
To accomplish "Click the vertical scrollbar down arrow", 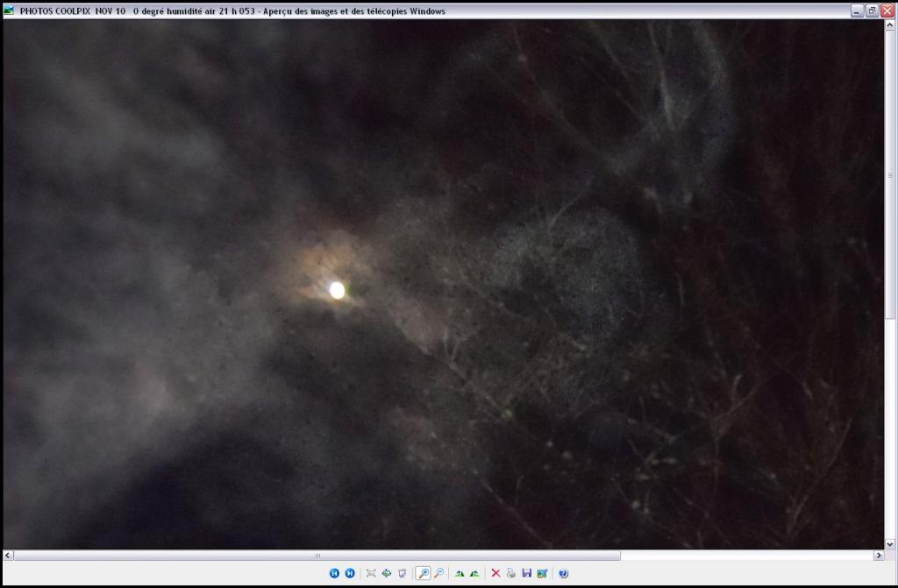I will (x=890, y=544).
